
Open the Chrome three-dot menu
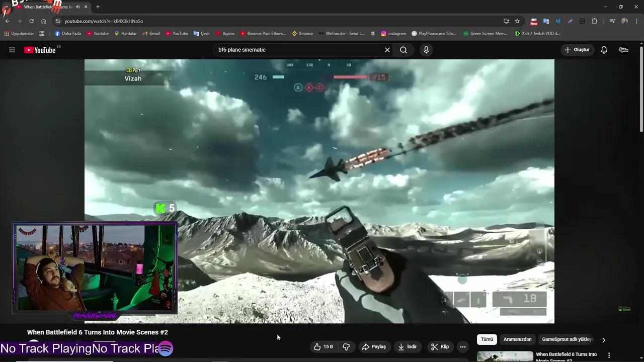point(636,21)
